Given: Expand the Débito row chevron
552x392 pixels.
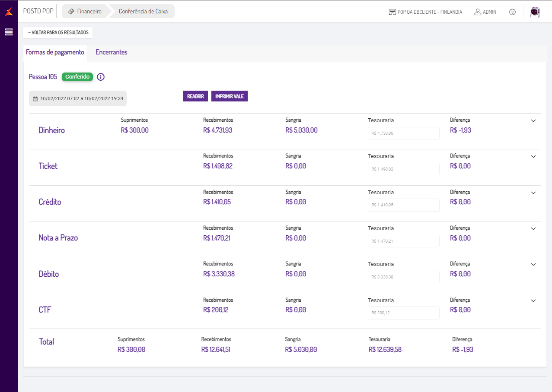Looking at the screenshot, I should tap(533, 265).
